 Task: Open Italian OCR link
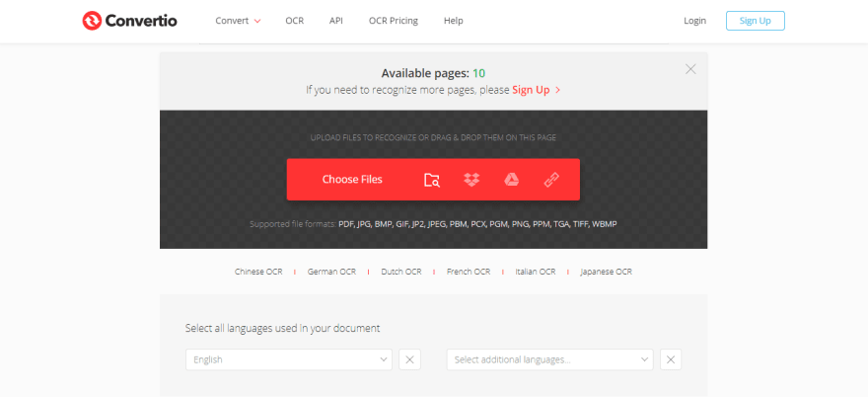point(536,272)
